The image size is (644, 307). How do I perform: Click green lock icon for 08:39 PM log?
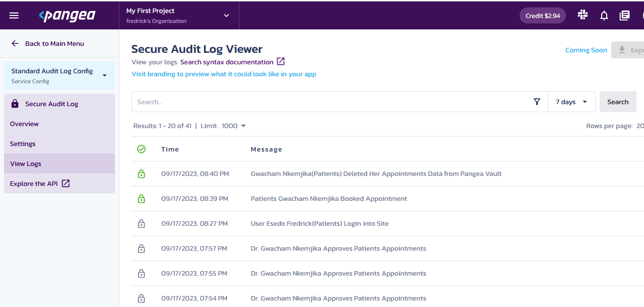(141, 199)
